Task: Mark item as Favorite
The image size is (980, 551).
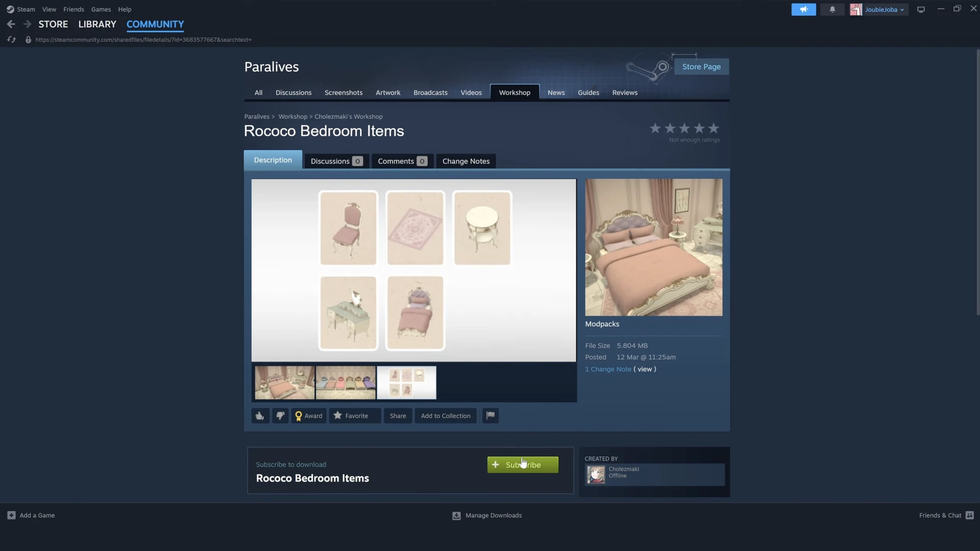Action: point(355,416)
